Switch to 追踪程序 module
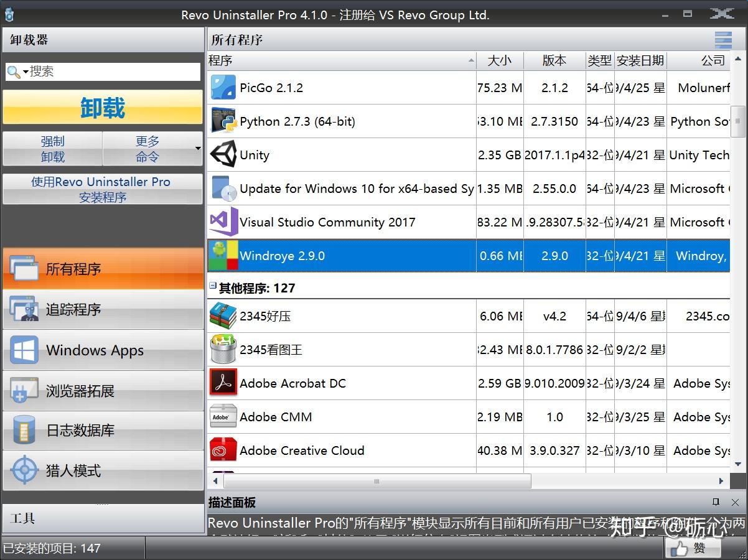The image size is (748, 560). pyautogui.click(x=103, y=309)
